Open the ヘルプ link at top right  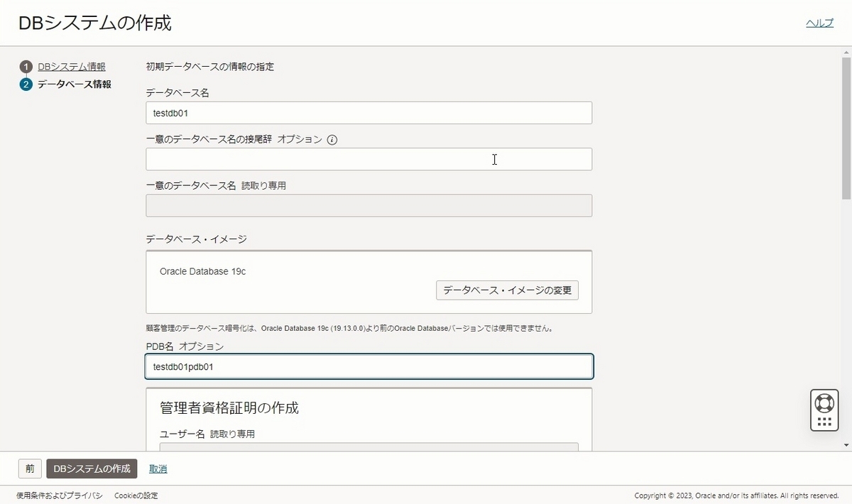[819, 22]
